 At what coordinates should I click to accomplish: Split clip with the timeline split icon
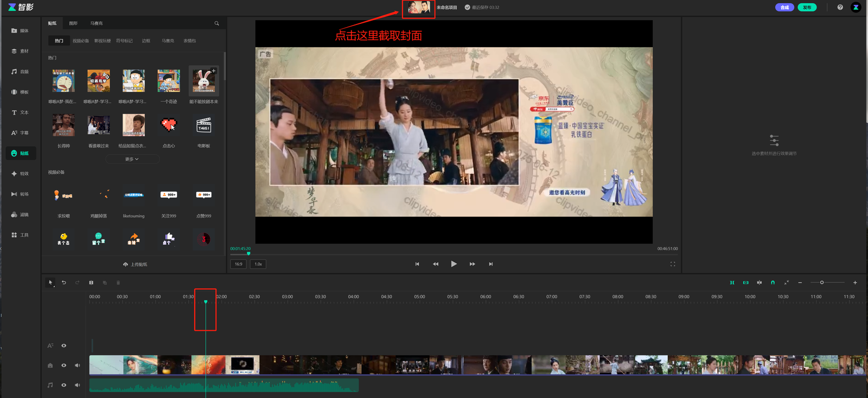(91, 282)
